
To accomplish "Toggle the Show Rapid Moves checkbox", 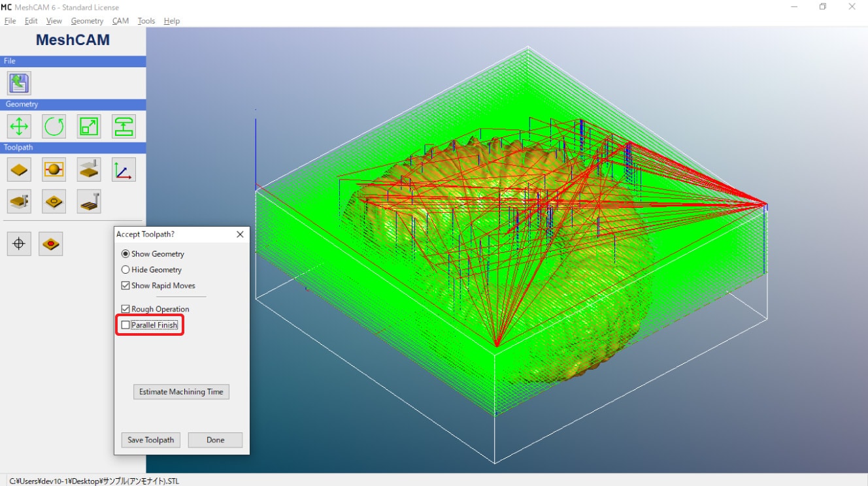I will point(126,285).
